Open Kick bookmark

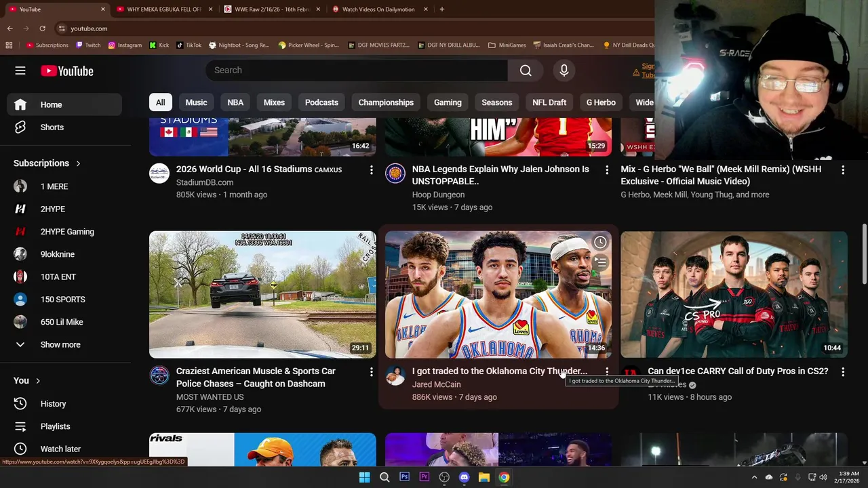(x=159, y=45)
